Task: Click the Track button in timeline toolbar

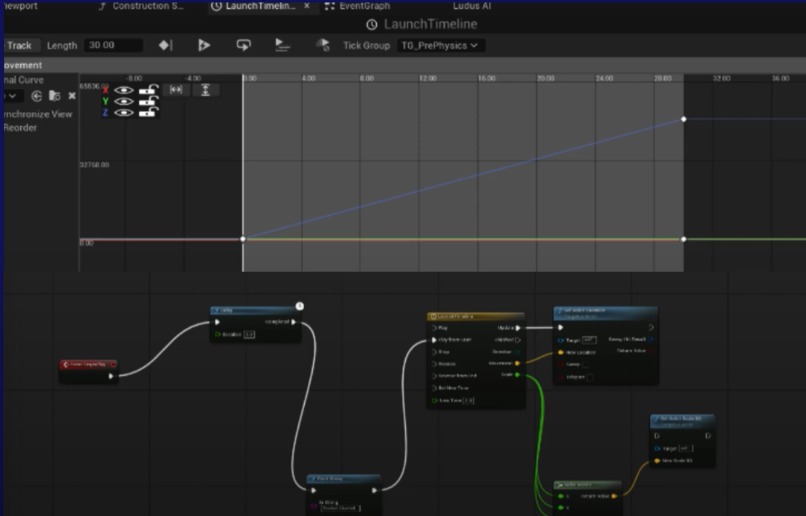Action: point(20,46)
